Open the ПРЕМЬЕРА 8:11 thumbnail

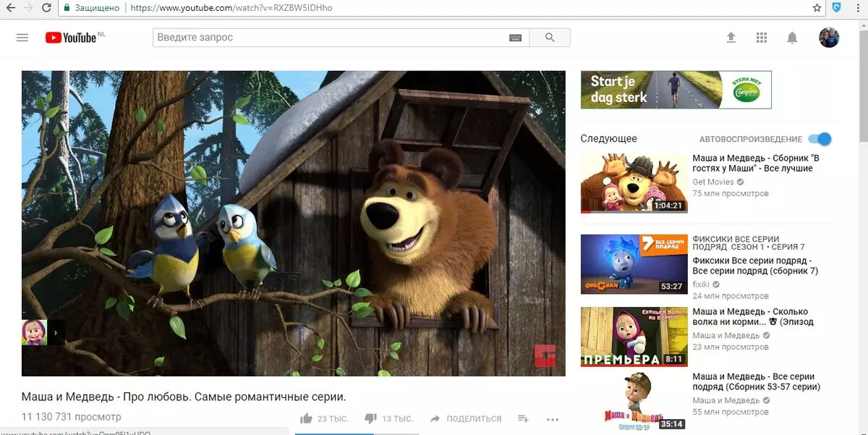(x=634, y=337)
